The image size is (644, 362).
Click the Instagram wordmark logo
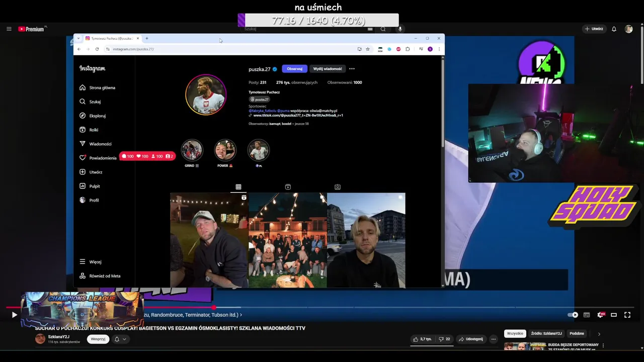92,68
